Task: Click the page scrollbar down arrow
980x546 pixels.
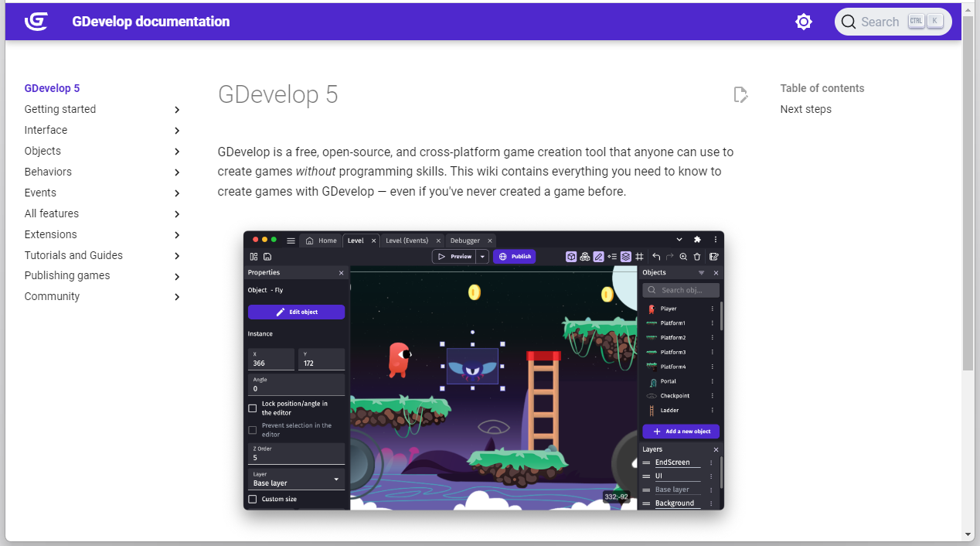Action: tap(968, 534)
